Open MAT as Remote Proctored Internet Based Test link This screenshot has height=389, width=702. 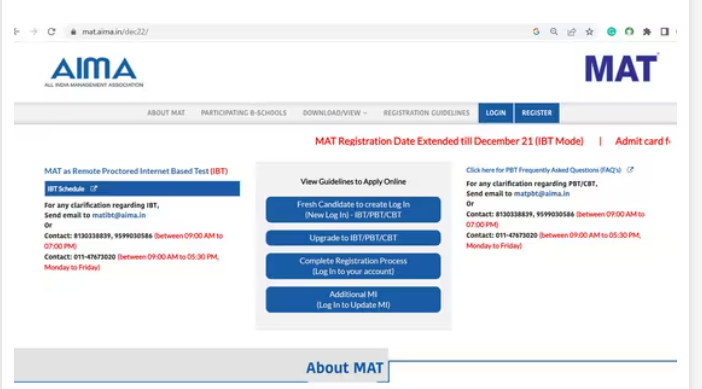click(x=136, y=171)
